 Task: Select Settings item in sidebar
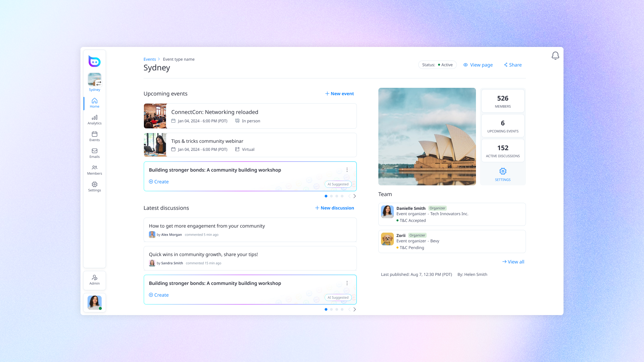coord(95,187)
